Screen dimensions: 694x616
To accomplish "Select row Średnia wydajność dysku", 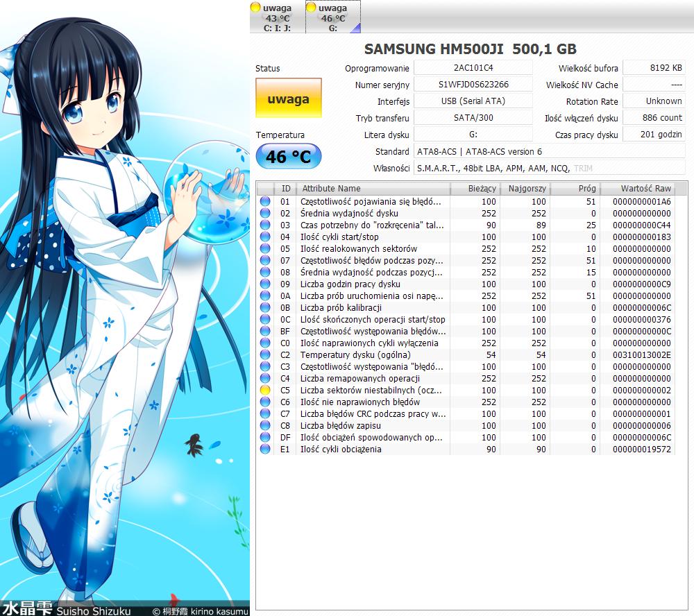I will (466, 213).
